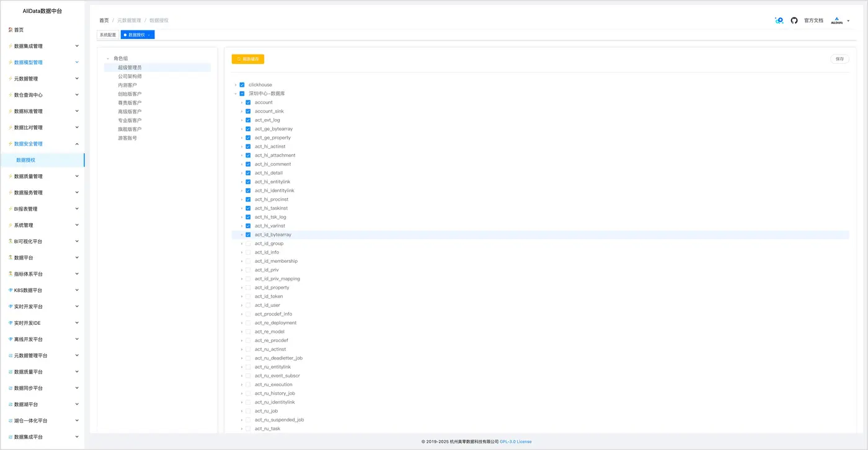Click the icon beside K8S数据平台
The height and width of the screenshot is (450, 868).
coord(10,290)
